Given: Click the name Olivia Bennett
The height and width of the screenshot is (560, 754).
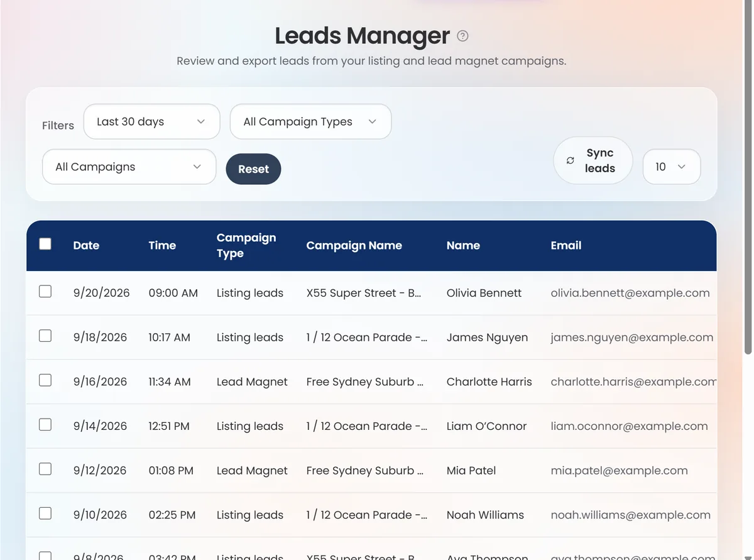Looking at the screenshot, I should 484,293.
